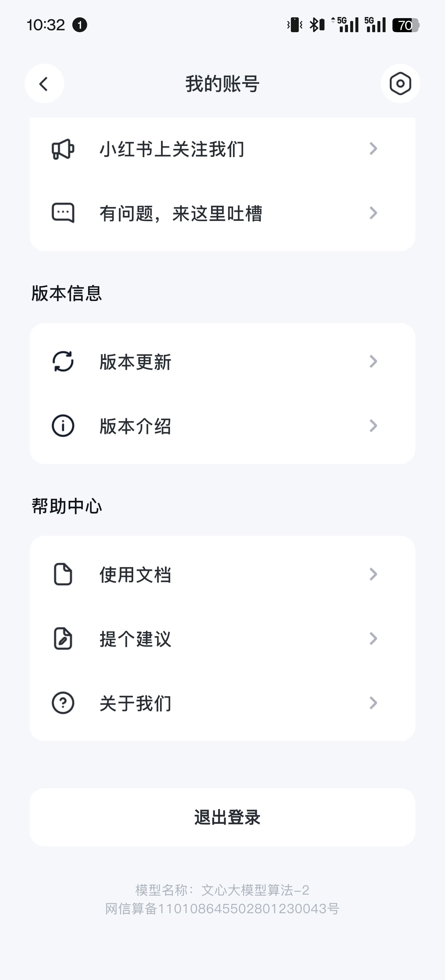The image size is (445, 980).
Task: Tap the refresh icon for 版本更新
Action: pos(63,361)
